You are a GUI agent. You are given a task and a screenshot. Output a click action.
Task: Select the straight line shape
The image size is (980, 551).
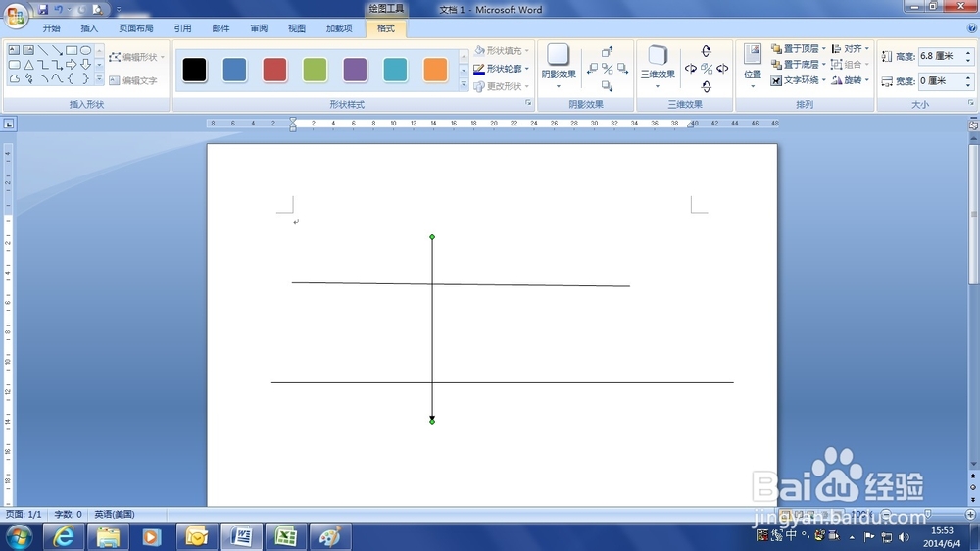click(x=42, y=50)
